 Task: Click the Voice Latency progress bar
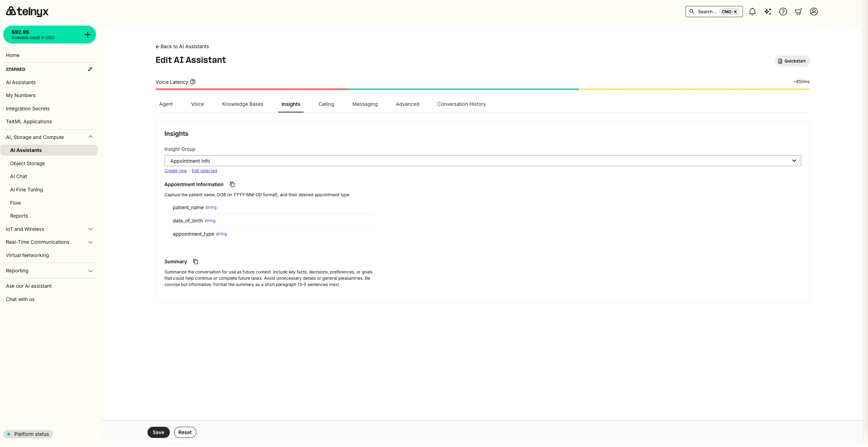482,89
